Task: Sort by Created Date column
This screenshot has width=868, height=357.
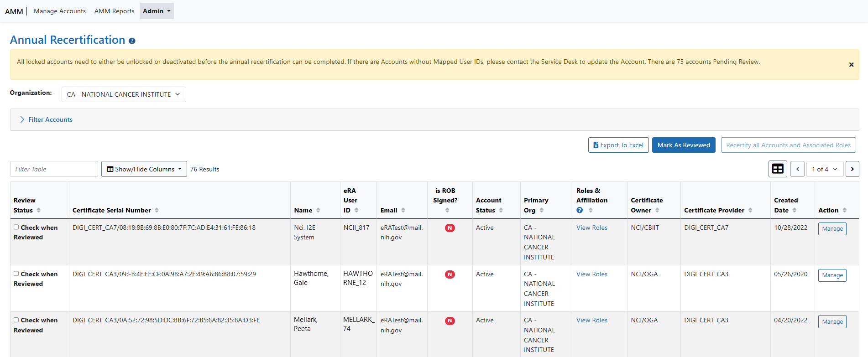Action: tap(795, 210)
